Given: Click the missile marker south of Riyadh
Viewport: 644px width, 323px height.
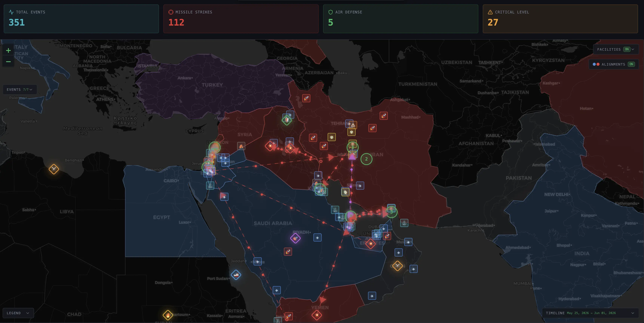Looking at the screenshot, I should 288,252.
